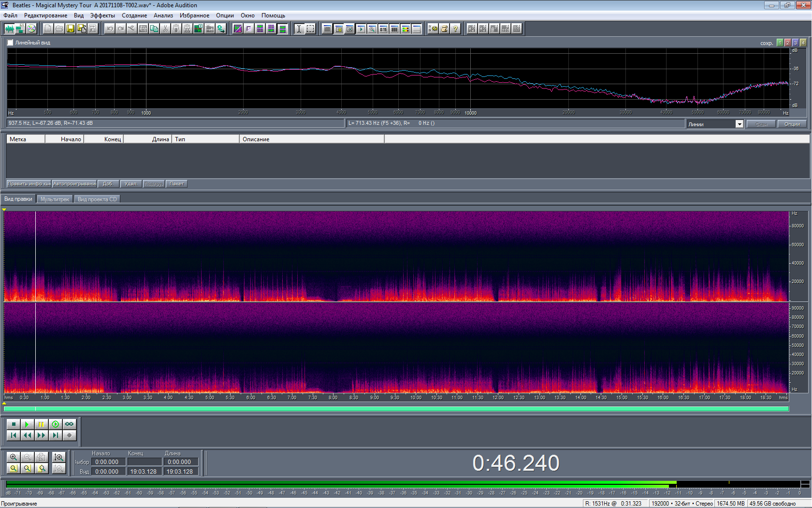Click the scripts scroll toolbar icon
The height and width of the screenshot is (508, 812).
pos(444,29)
